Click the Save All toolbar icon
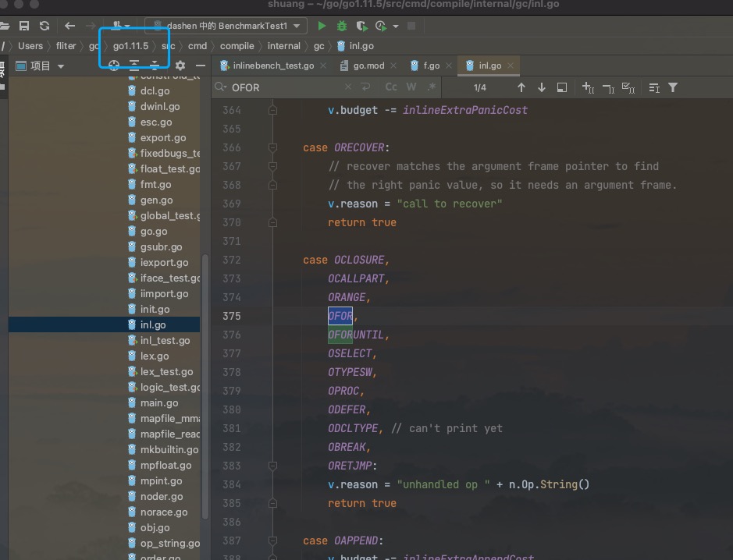733x560 pixels. (24, 26)
